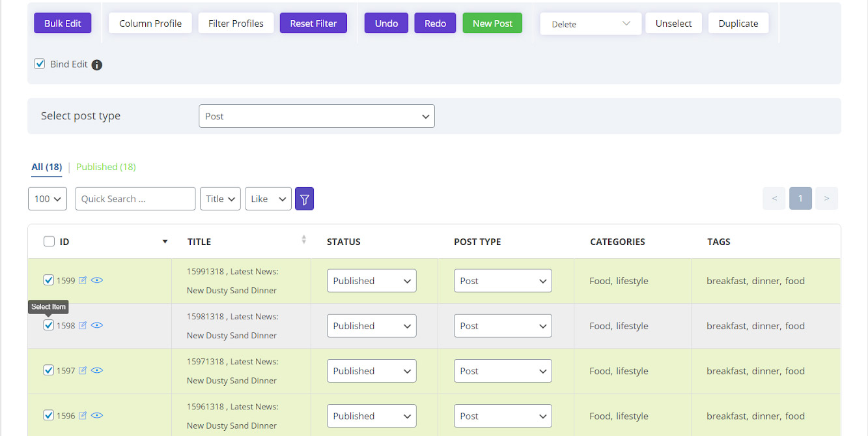Click the Bulk Edit button
868x436 pixels.
(63, 23)
